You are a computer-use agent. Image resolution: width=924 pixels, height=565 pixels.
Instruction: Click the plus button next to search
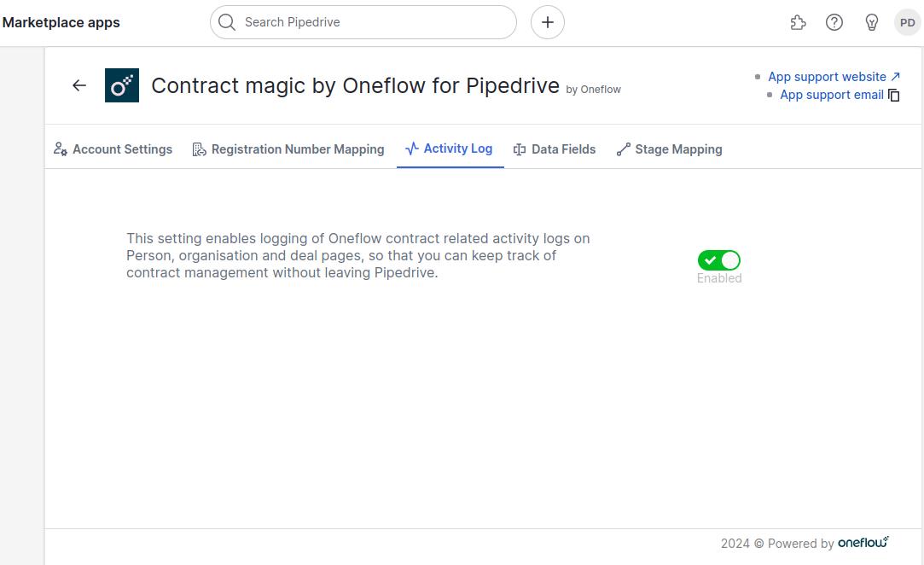coord(547,22)
